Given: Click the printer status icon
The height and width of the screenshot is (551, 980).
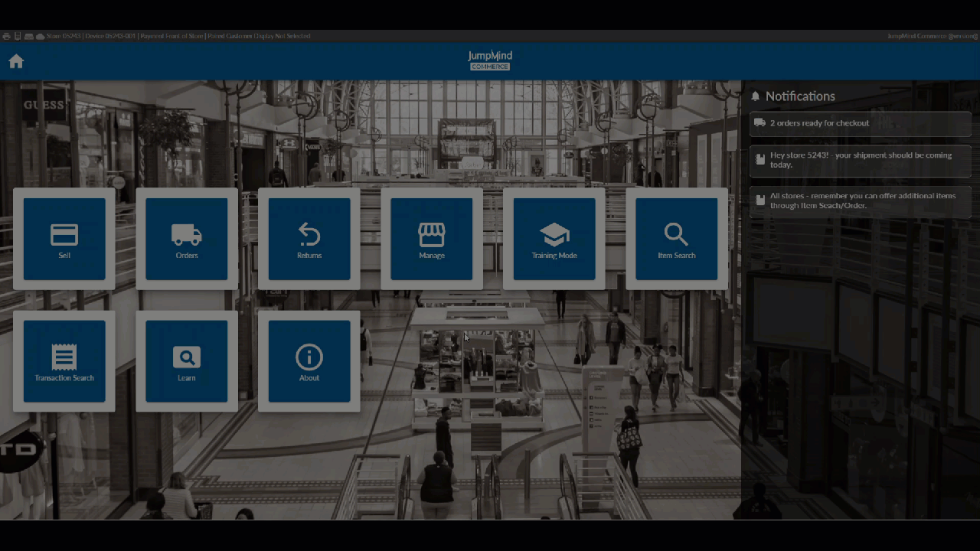Looking at the screenshot, I should pyautogui.click(x=6, y=36).
